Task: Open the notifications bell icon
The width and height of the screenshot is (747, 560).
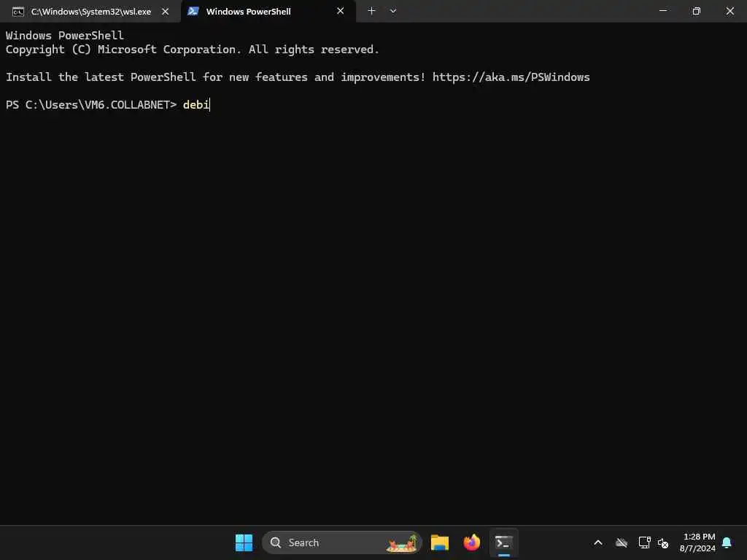Action: tap(727, 542)
